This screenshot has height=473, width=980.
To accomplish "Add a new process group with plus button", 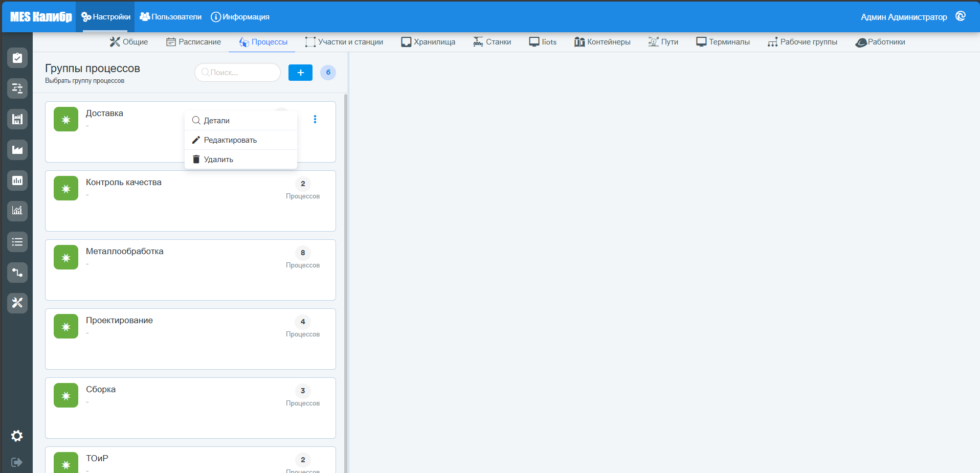I will [301, 73].
